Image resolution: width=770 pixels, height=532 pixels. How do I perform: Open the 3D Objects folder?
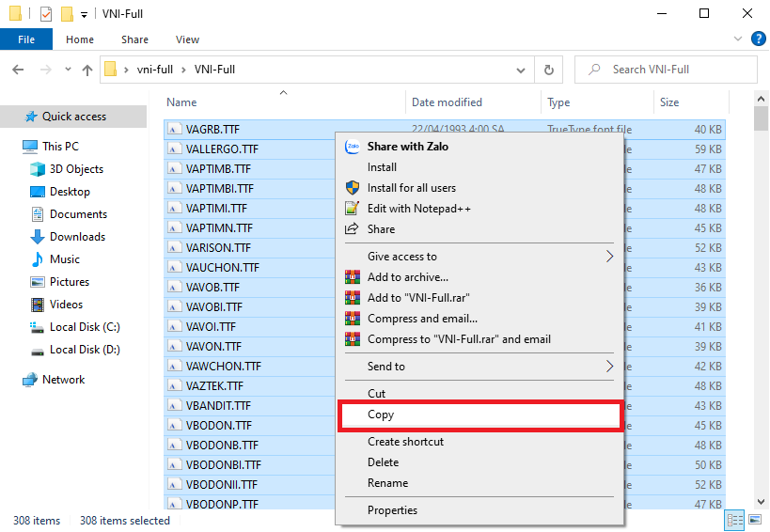click(x=76, y=169)
